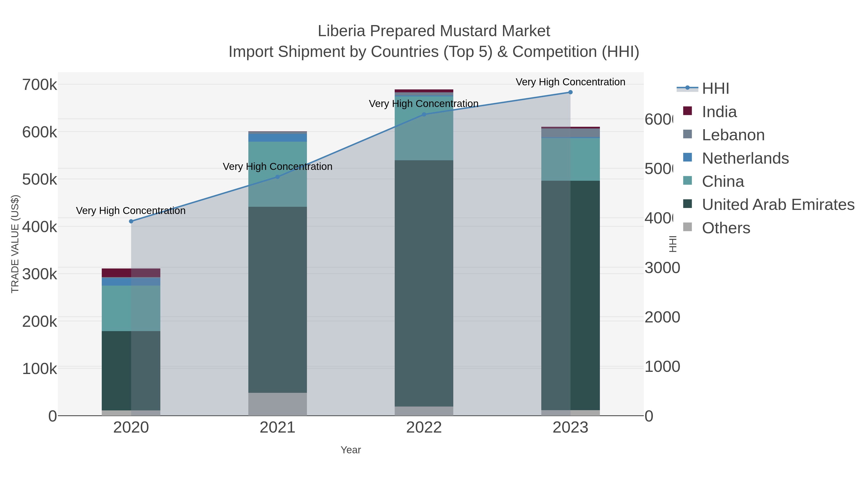The image size is (868, 488).
Task: Click the 2022 United Arab Emirates bar segment
Action: coord(424,283)
